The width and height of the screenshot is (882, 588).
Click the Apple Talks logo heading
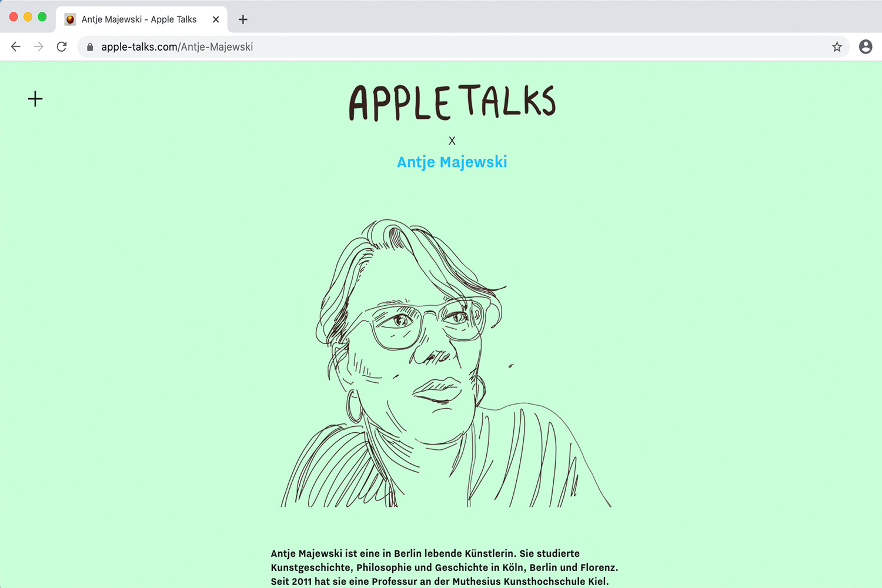tap(452, 102)
